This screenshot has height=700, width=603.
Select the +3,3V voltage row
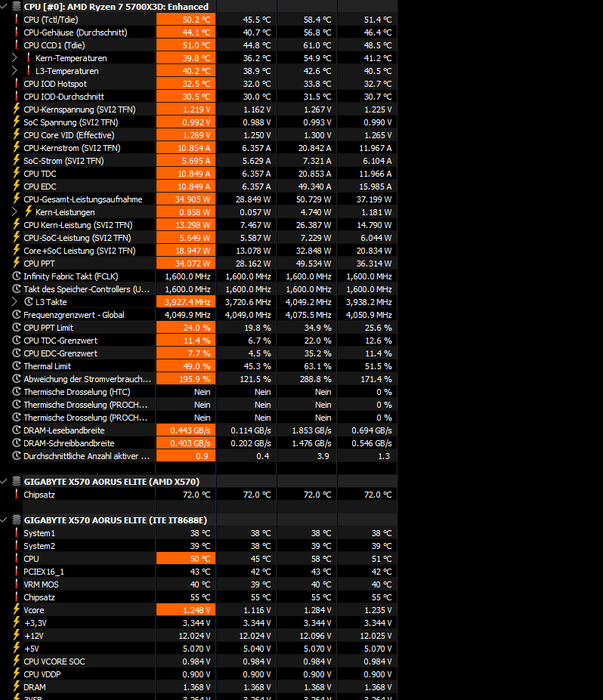pyautogui.click(x=204, y=623)
